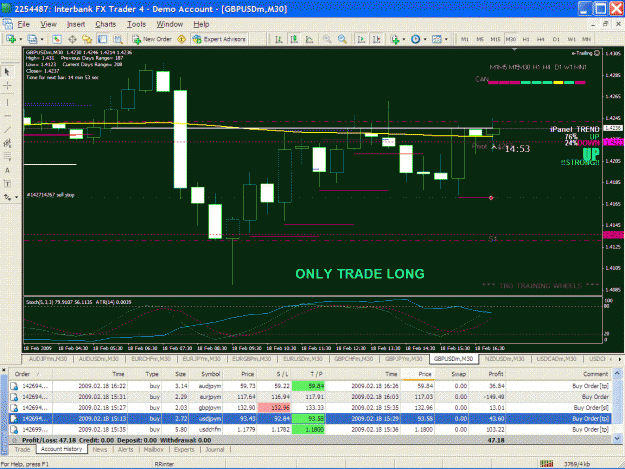Select the Text Label tool labeled T
Image resolution: width=625 pixels, height=469 pixels.
click(7, 184)
